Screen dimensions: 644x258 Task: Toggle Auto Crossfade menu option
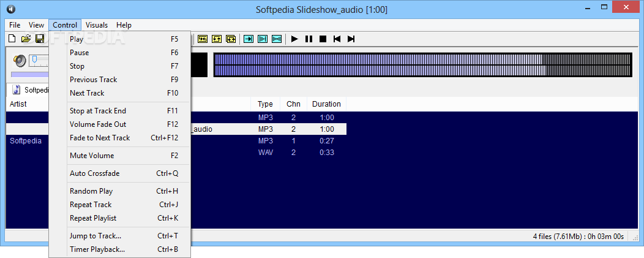(119, 173)
